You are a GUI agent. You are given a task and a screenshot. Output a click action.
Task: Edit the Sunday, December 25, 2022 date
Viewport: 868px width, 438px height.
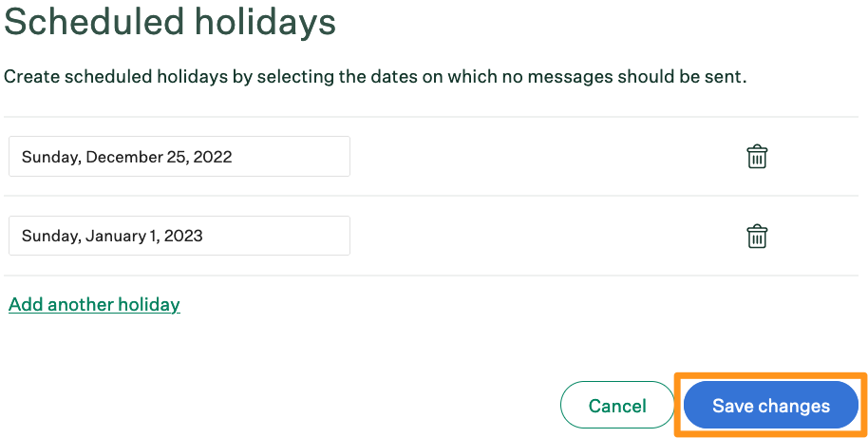(179, 157)
